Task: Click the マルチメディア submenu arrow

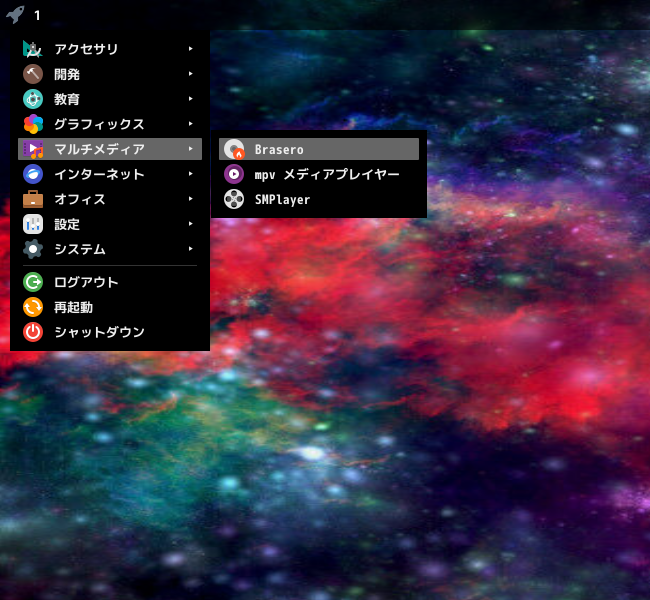Action: tap(190, 148)
